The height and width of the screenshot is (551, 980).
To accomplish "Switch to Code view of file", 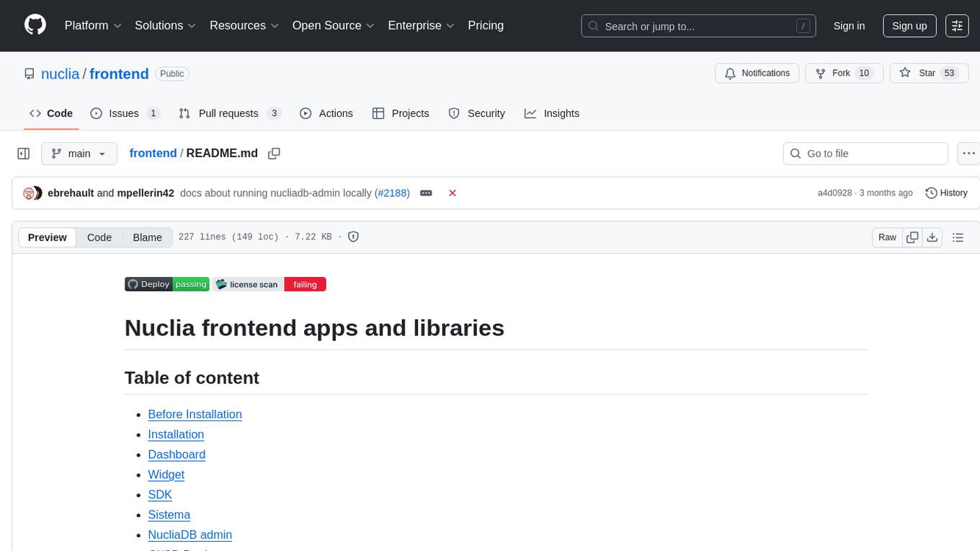I will pos(99,237).
